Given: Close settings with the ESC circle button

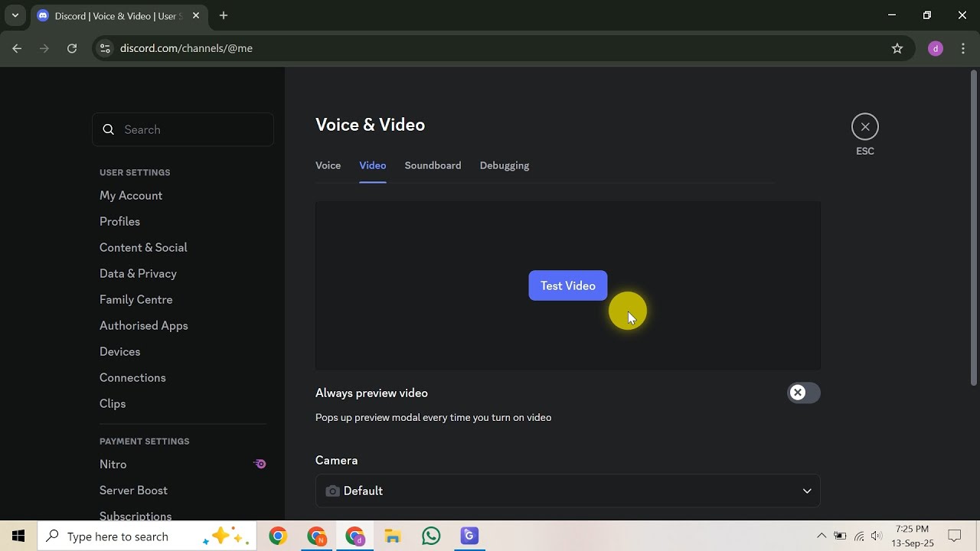Looking at the screenshot, I should pyautogui.click(x=865, y=127).
